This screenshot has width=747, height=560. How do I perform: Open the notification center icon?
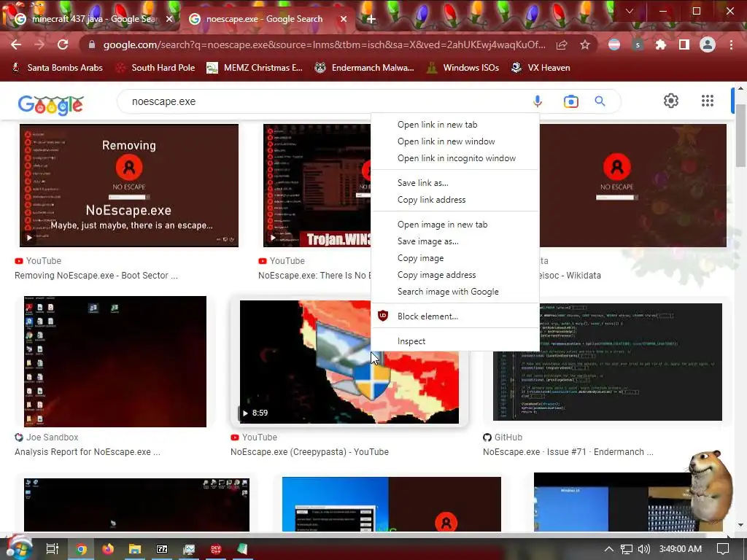723,549
